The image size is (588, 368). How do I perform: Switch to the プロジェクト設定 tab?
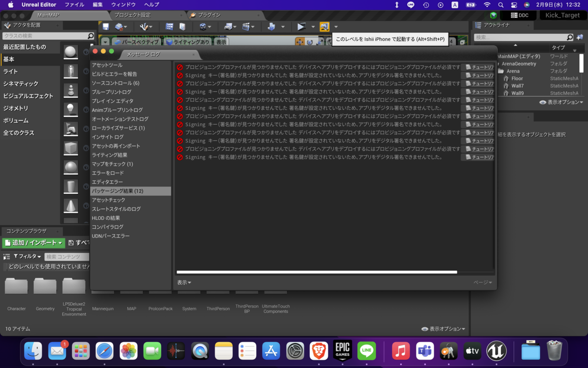coord(132,15)
